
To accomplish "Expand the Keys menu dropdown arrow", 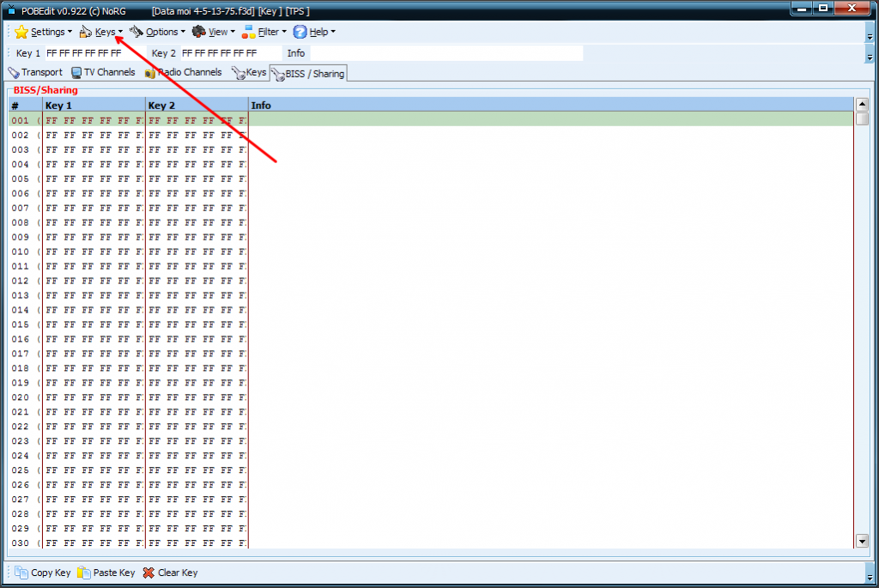I will click(120, 32).
